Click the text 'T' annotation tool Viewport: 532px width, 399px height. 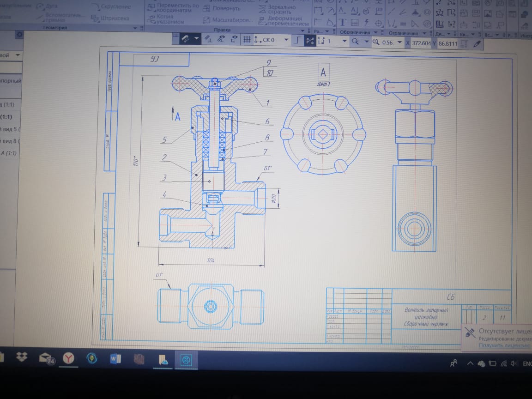[x=343, y=22]
